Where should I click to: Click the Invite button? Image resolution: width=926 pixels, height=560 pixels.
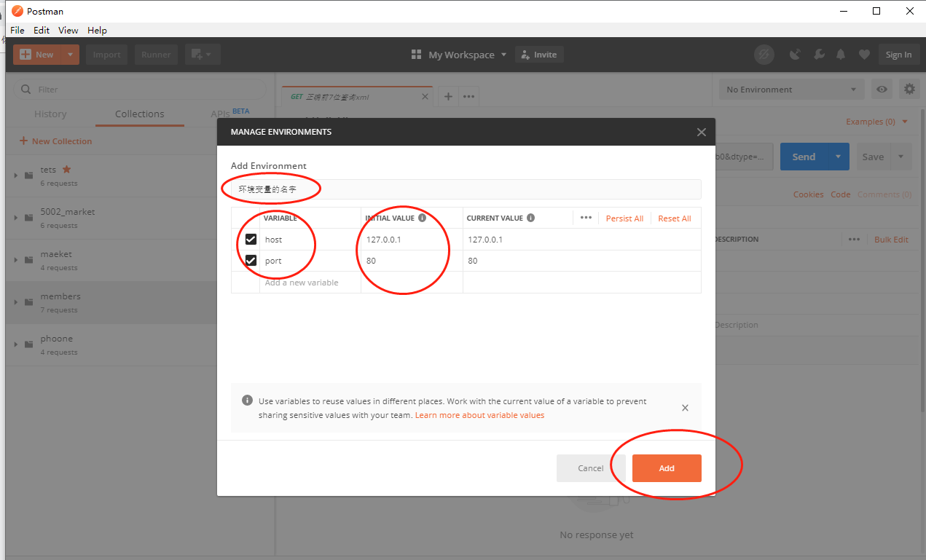tap(540, 55)
